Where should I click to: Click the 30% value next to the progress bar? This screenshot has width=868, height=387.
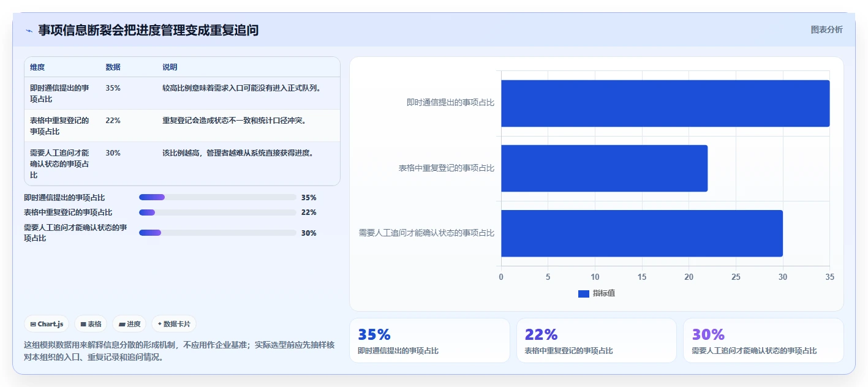(309, 233)
